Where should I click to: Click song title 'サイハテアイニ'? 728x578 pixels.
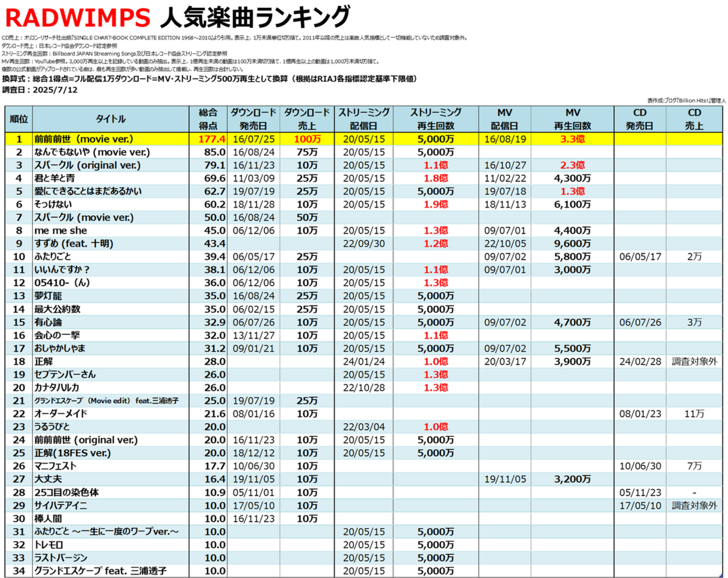tap(61, 505)
